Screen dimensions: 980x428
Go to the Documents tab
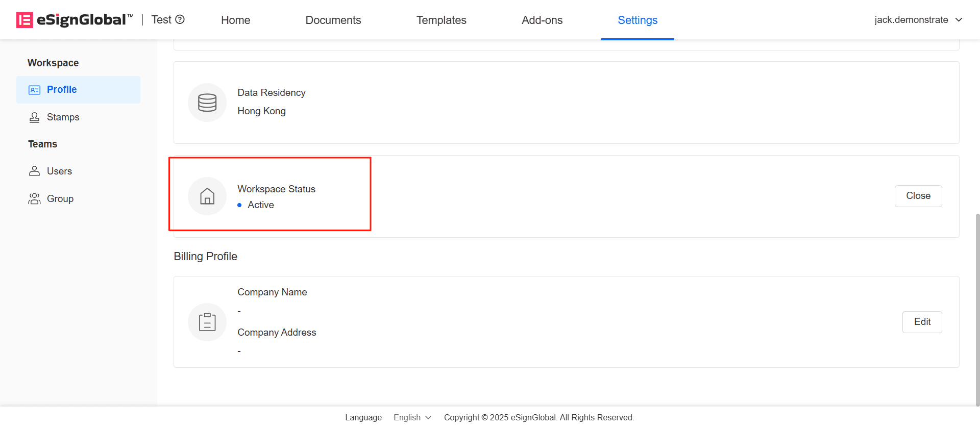tap(333, 20)
